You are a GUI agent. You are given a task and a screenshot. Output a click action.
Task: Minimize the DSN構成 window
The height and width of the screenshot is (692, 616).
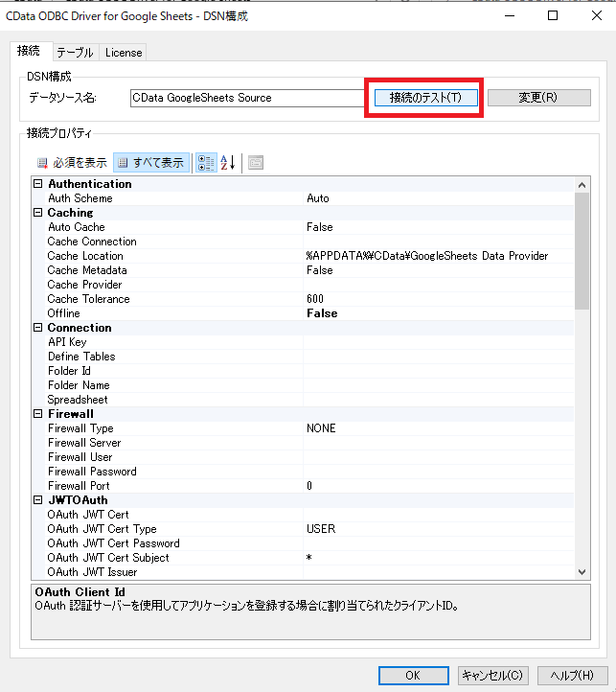510,15
